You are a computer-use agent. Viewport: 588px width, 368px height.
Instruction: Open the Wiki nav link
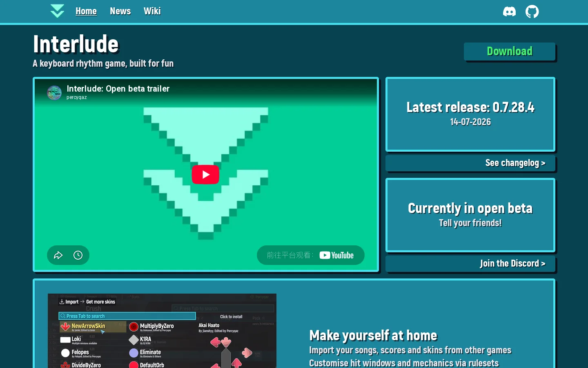click(152, 11)
